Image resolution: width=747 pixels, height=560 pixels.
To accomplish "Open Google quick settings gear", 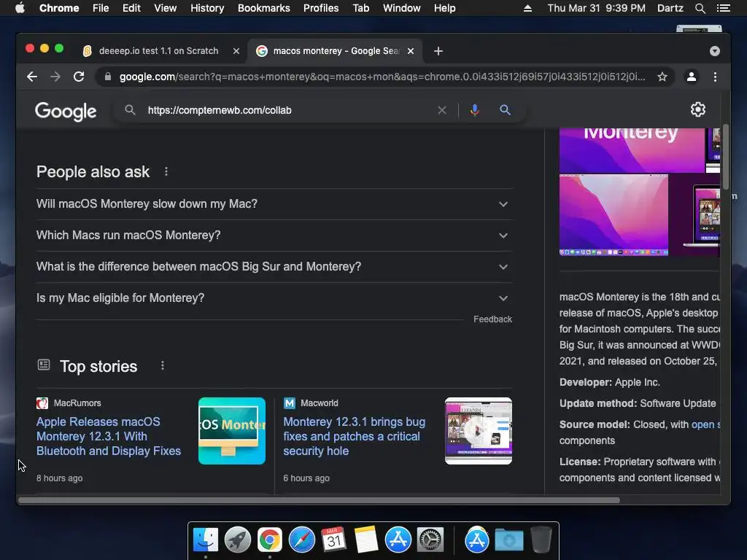I will point(698,109).
